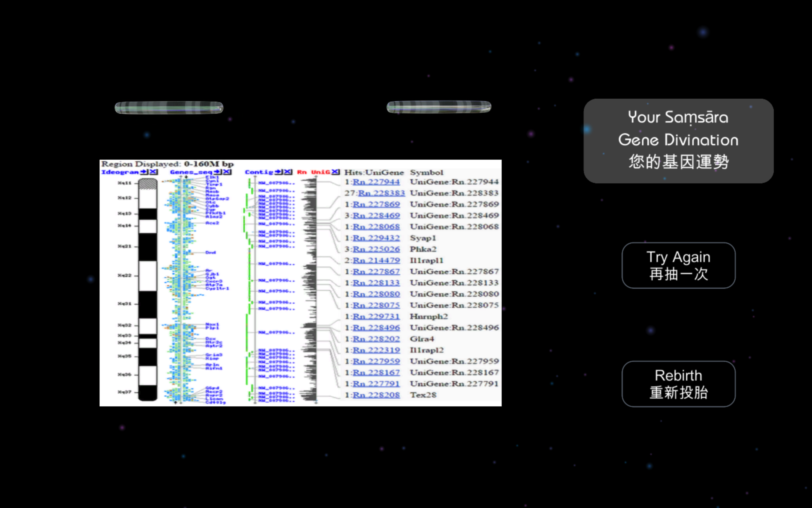Image resolution: width=812 pixels, height=508 pixels.
Task: Open the Rn.214479 link for Il1rapl1
Action: (376, 260)
